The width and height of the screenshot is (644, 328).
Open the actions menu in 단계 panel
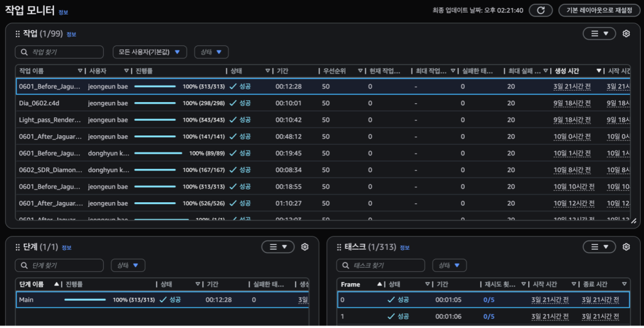tap(277, 247)
